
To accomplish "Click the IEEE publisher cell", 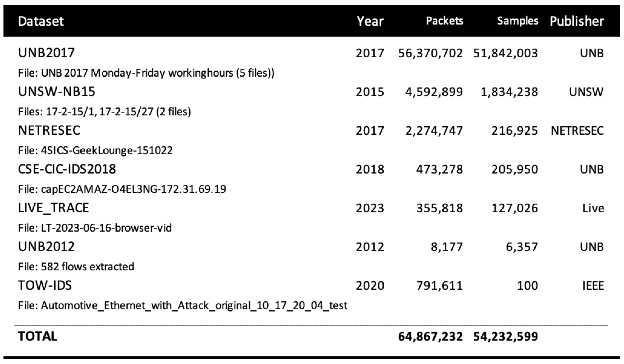I will (593, 286).
